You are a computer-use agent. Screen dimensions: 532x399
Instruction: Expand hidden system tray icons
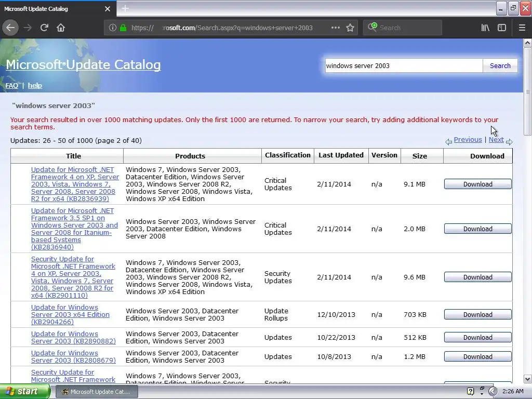pos(493,392)
